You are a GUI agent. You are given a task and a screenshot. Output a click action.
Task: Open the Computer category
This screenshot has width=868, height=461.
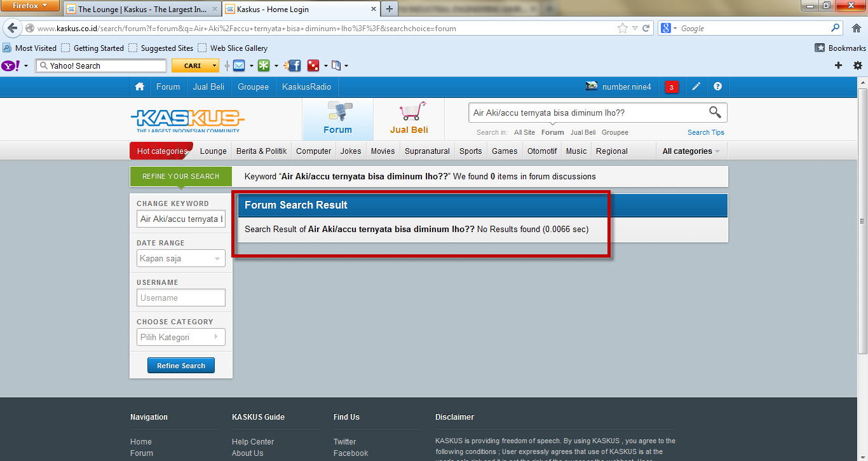click(314, 151)
